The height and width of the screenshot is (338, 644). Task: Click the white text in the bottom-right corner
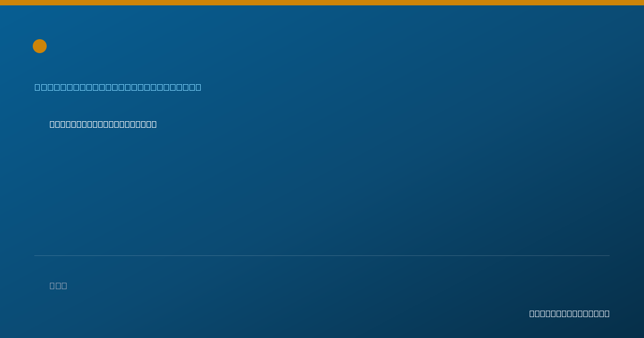tap(569, 313)
